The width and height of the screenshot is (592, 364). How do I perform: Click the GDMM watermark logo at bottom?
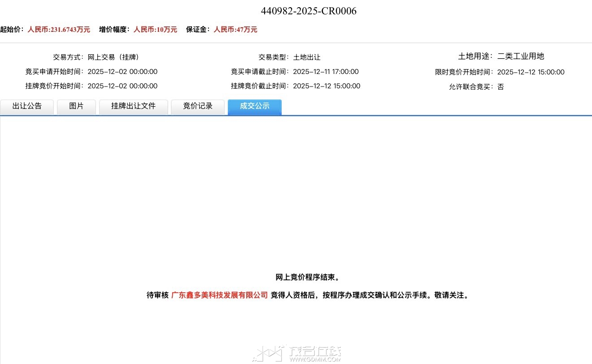tap(296, 353)
